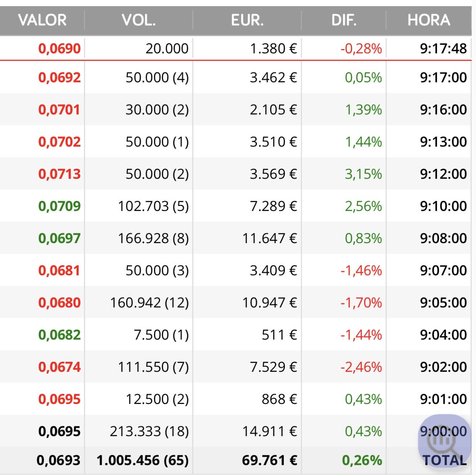Tap the 3.510 € amount cell

pyautogui.click(x=274, y=142)
